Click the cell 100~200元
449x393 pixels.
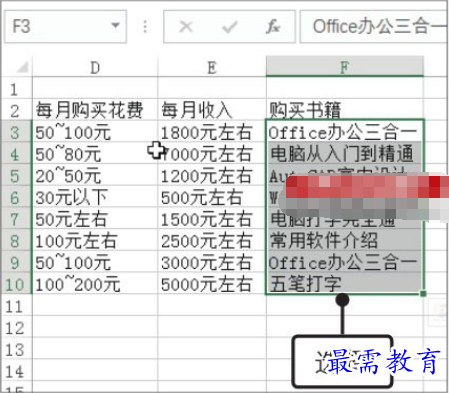pos(95,284)
